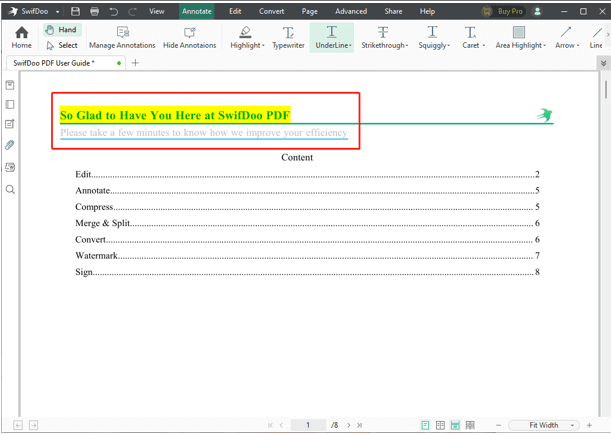Enable single page view mode

coord(425,425)
